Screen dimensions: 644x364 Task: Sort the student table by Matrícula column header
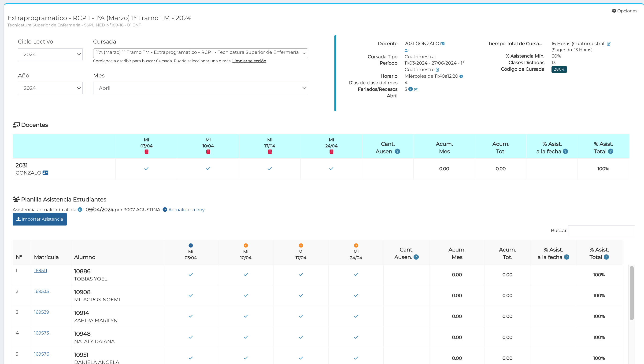pos(46,257)
